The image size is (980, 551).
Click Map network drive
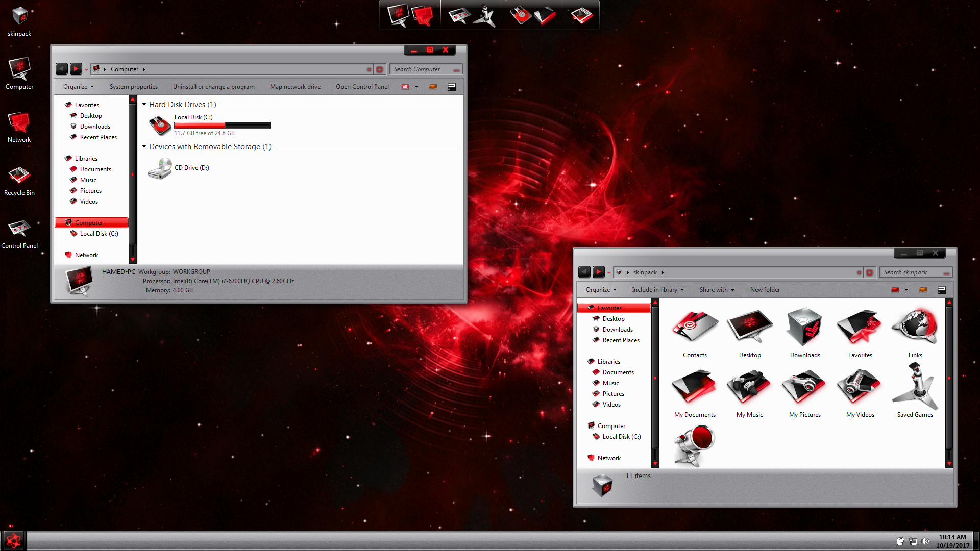click(x=295, y=87)
